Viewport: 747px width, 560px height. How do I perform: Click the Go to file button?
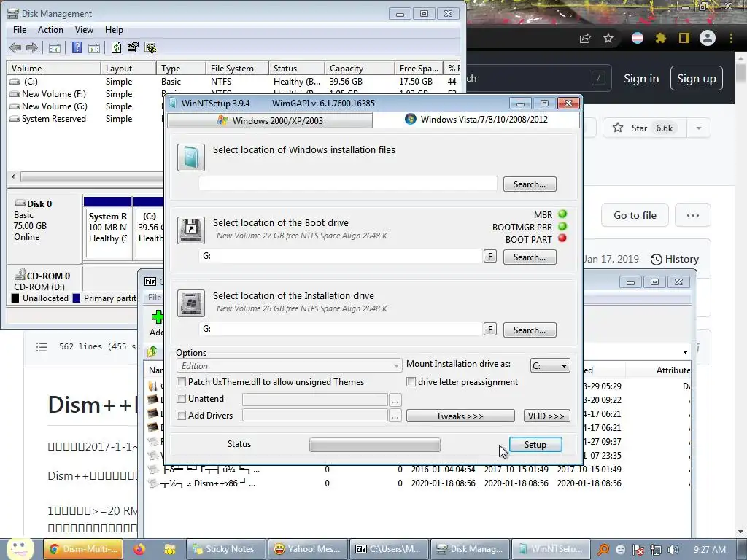coord(635,215)
